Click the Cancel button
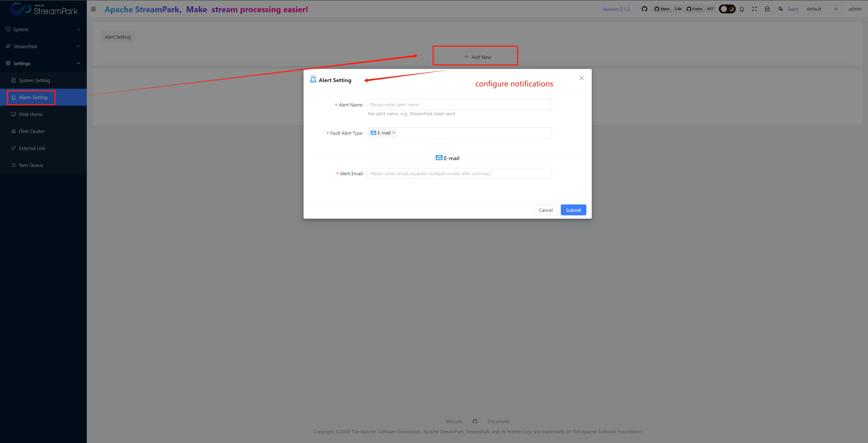 (545, 210)
